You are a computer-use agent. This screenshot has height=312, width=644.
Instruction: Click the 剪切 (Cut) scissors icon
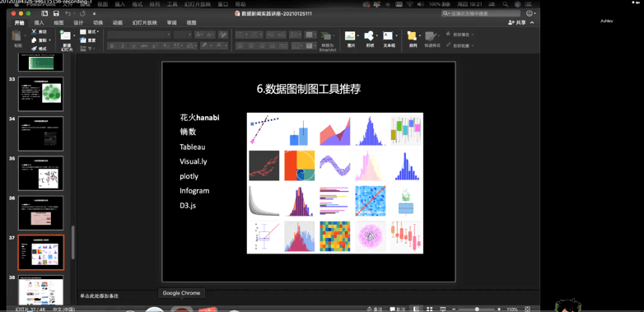point(34,31)
